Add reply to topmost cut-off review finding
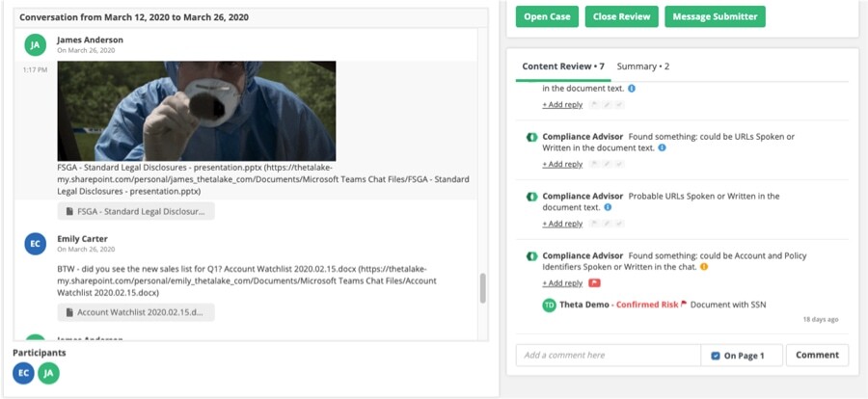868x399 pixels. coord(562,105)
